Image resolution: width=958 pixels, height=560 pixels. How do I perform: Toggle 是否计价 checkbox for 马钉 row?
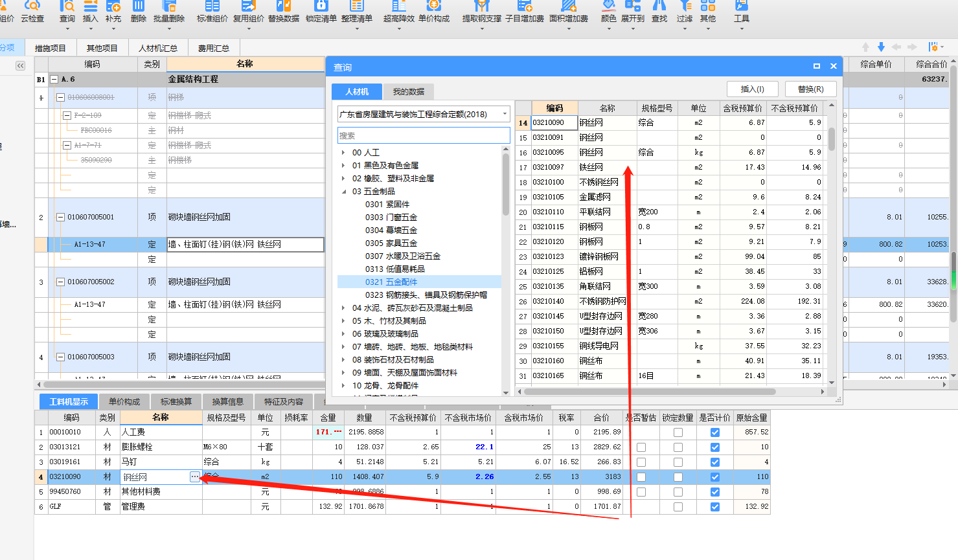coord(714,462)
